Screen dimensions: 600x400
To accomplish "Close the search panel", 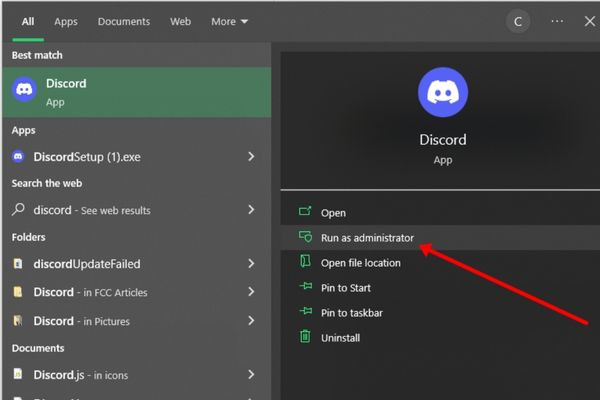I will click(x=590, y=21).
